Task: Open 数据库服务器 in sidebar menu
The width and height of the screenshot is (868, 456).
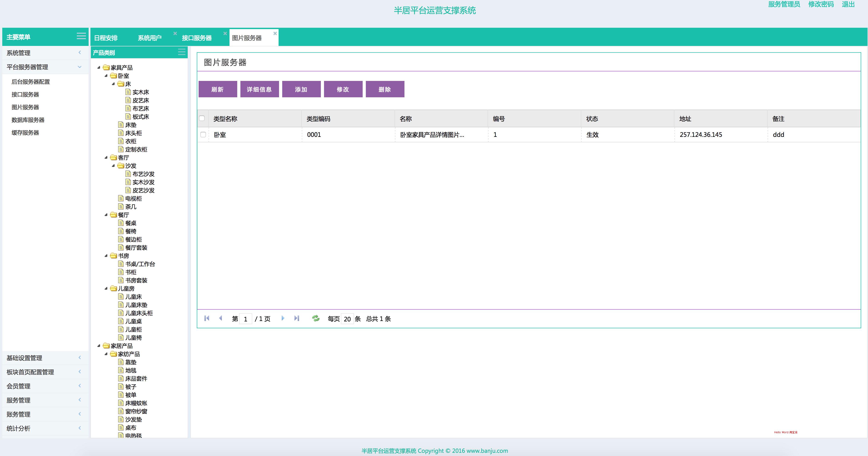Action: pos(28,120)
